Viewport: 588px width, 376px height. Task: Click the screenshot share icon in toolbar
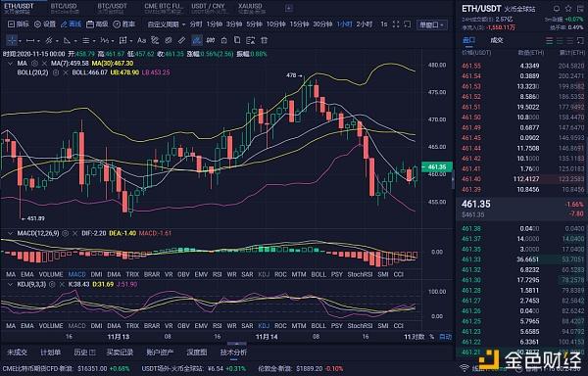[408, 23]
